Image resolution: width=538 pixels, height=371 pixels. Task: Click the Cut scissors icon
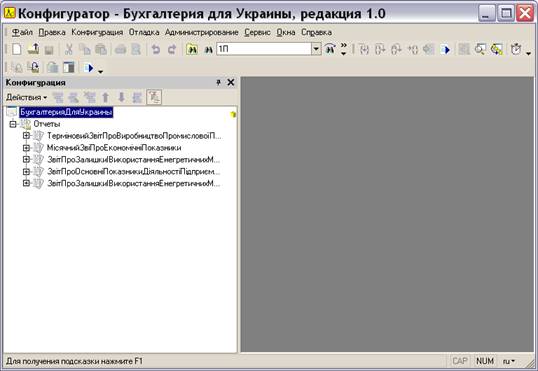[69, 49]
